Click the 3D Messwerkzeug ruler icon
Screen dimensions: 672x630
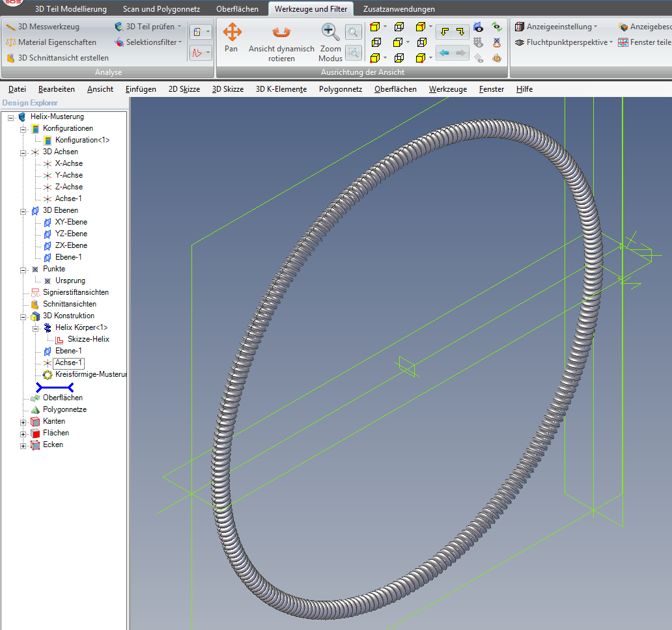10,27
